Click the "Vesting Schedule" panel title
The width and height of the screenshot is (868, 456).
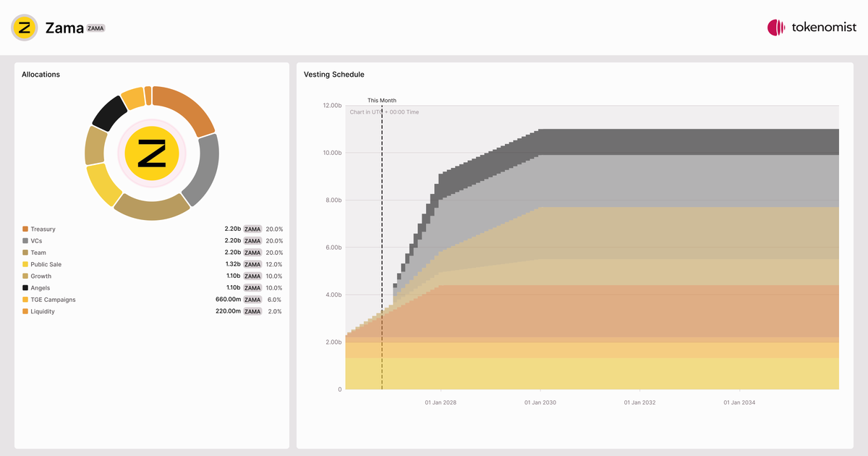[334, 75]
